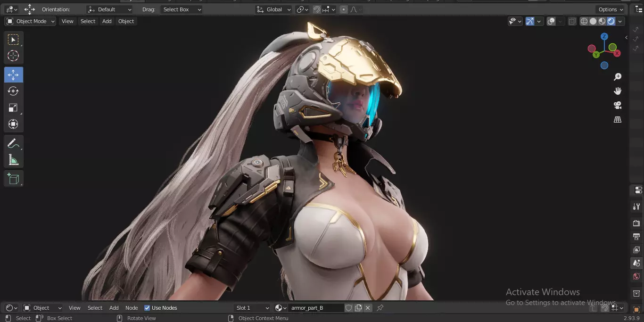Open the snapping options dropdown

[x=329, y=9]
